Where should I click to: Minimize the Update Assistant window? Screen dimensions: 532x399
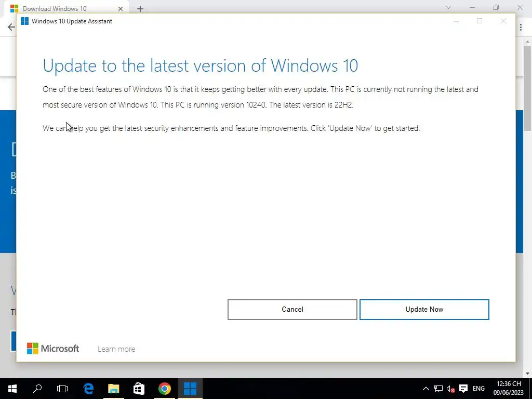click(x=456, y=21)
